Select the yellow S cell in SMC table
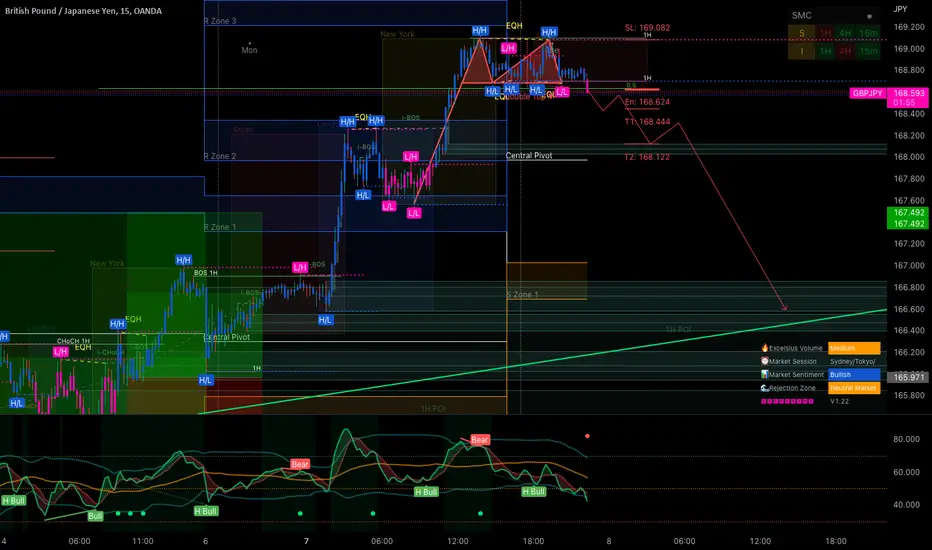The image size is (932, 550). (x=802, y=33)
